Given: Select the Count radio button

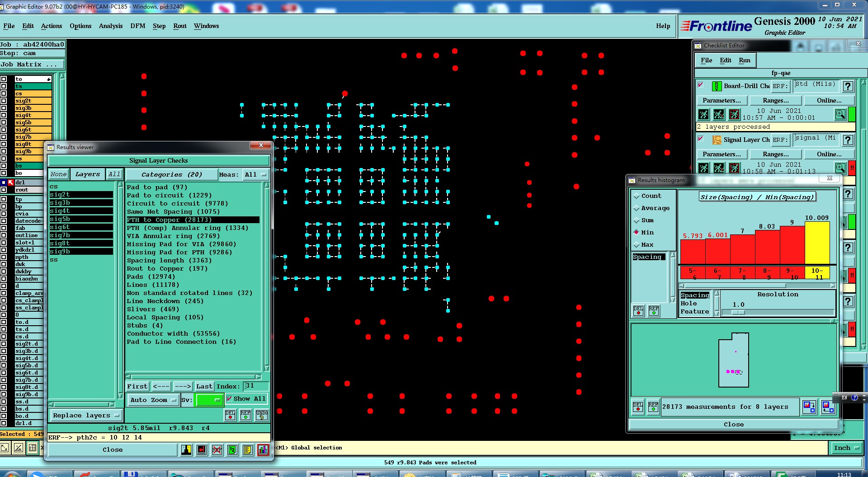Looking at the screenshot, I should tap(637, 196).
